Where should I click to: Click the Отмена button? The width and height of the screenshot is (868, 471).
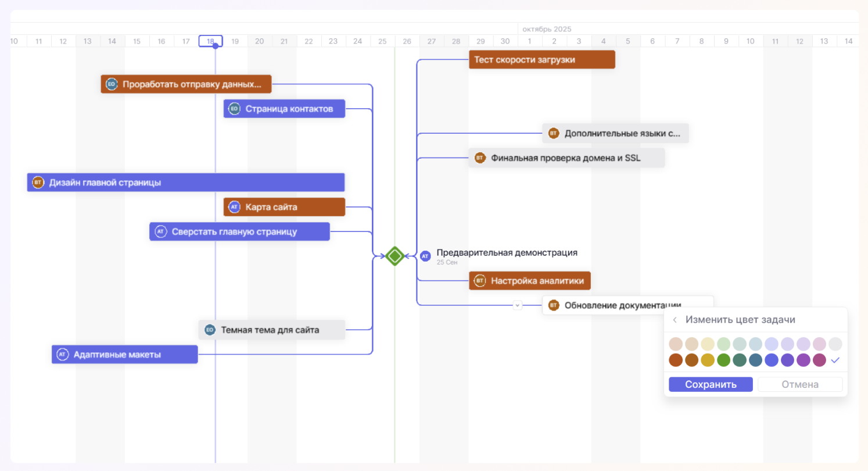click(799, 384)
